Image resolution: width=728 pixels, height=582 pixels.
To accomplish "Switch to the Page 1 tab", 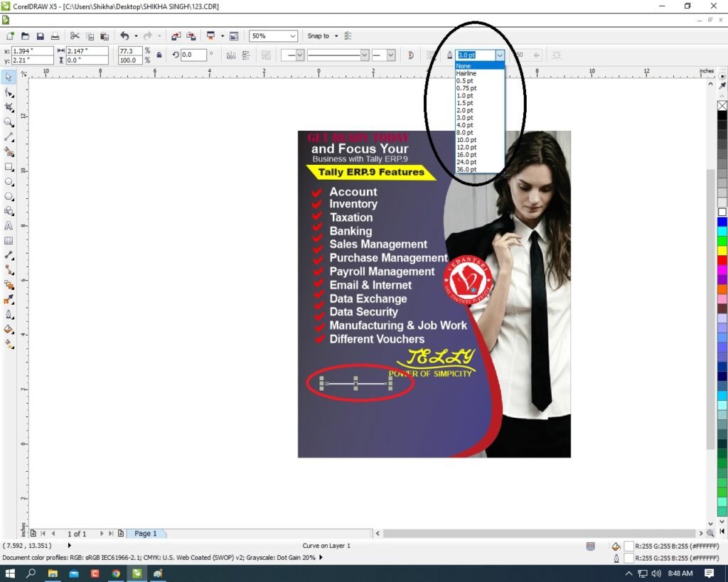I will (x=146, y=533).
